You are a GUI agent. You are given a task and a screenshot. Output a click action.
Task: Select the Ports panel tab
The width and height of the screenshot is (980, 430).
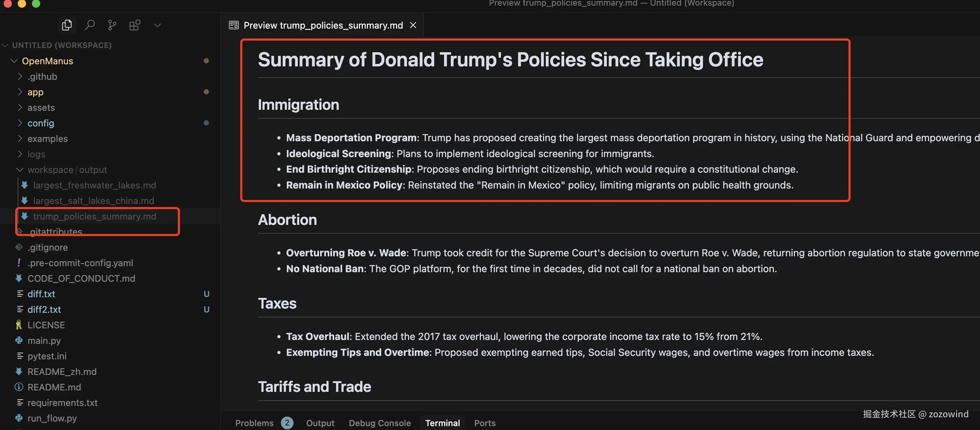[x=484, y=423]
